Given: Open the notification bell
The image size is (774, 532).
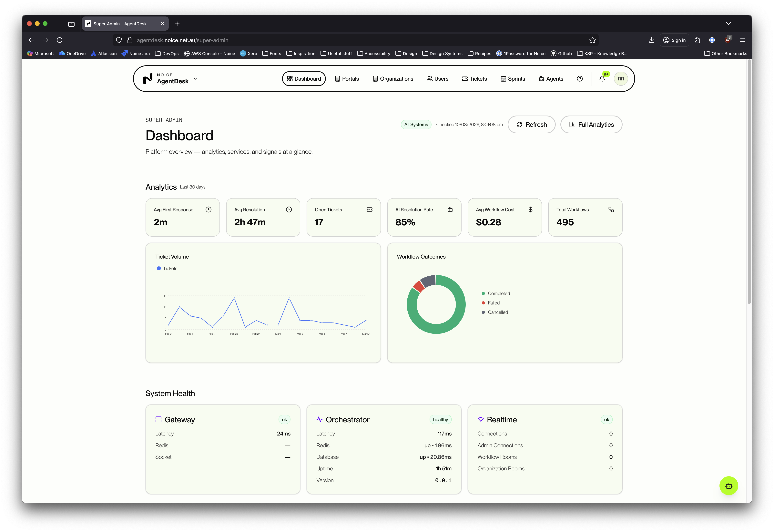Looking at the screenshot, I should point(602,79).
